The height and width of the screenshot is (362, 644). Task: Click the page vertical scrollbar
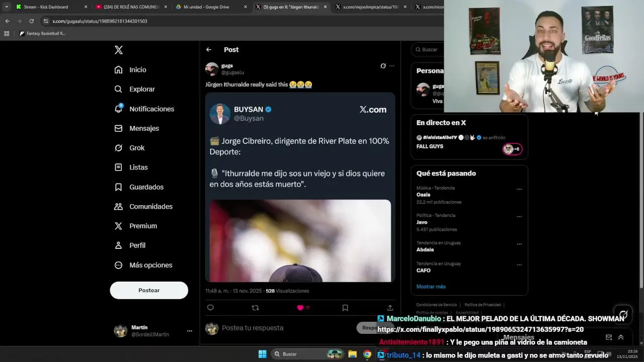point(641,201)
